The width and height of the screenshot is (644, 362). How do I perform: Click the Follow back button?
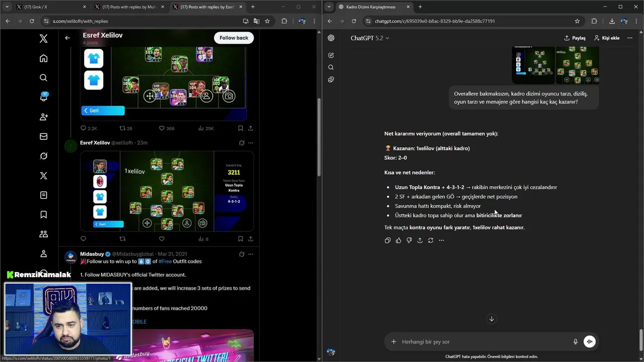(233, 38)
